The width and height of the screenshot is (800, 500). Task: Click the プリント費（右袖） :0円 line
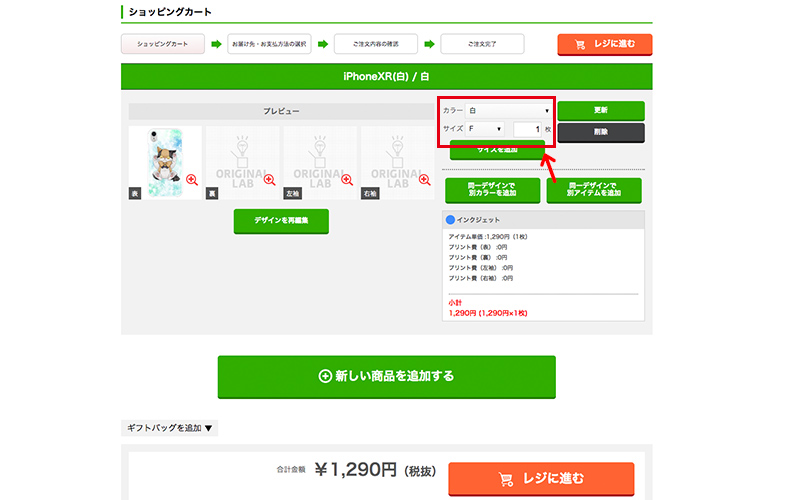(x=481, y=279)
